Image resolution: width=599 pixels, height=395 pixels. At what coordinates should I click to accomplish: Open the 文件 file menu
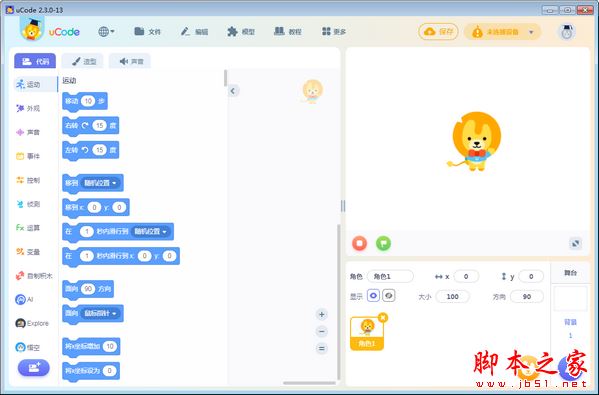(147, 32)
